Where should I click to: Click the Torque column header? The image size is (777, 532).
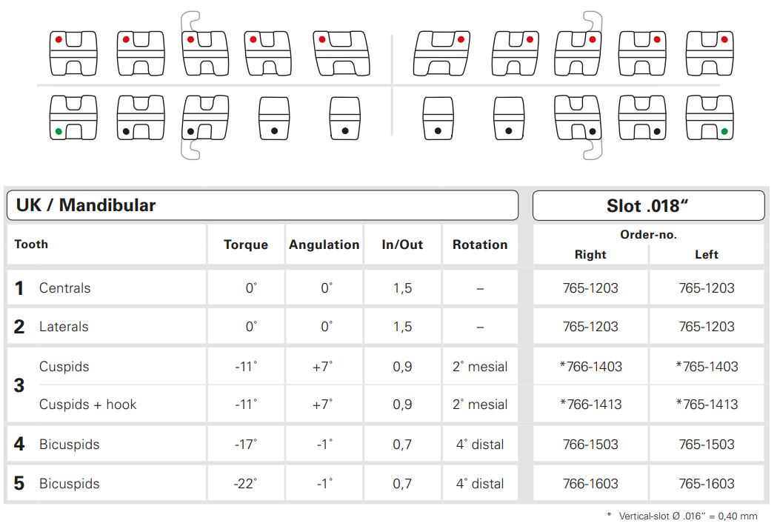(246, 245)
